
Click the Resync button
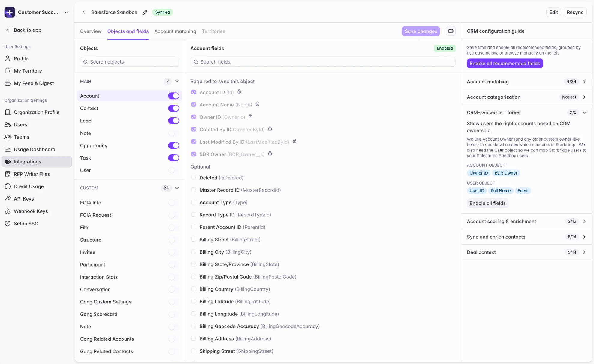(575, 12)
